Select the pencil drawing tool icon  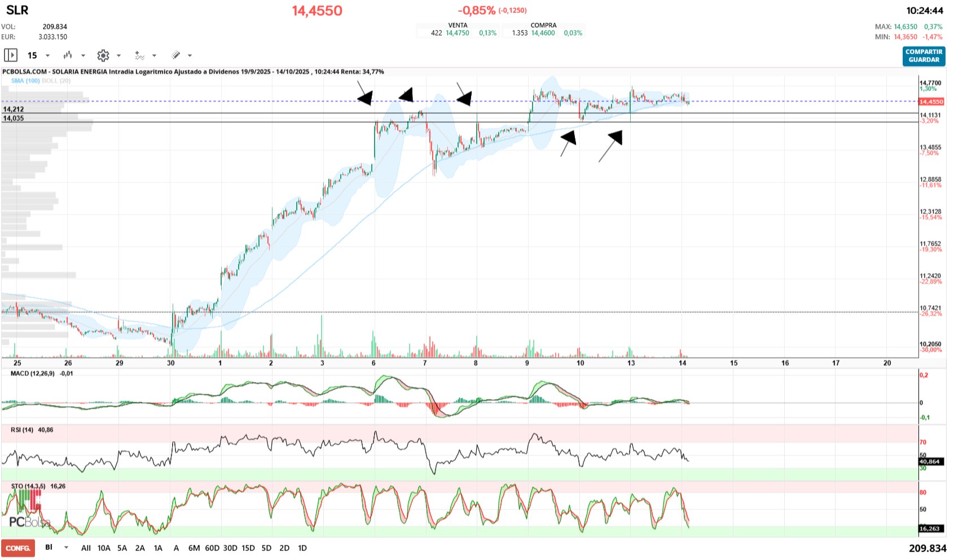[176, 55]
